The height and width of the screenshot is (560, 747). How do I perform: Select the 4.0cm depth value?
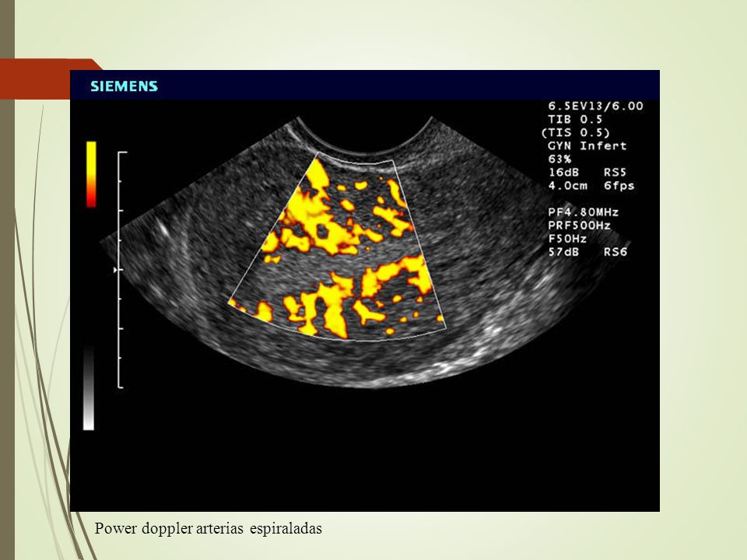tap(567, 186)
